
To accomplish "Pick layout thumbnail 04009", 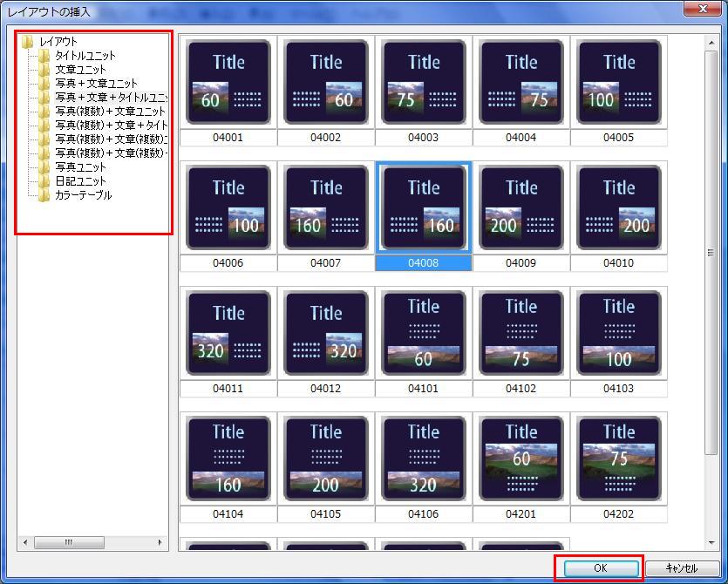I will coord(520,207).
